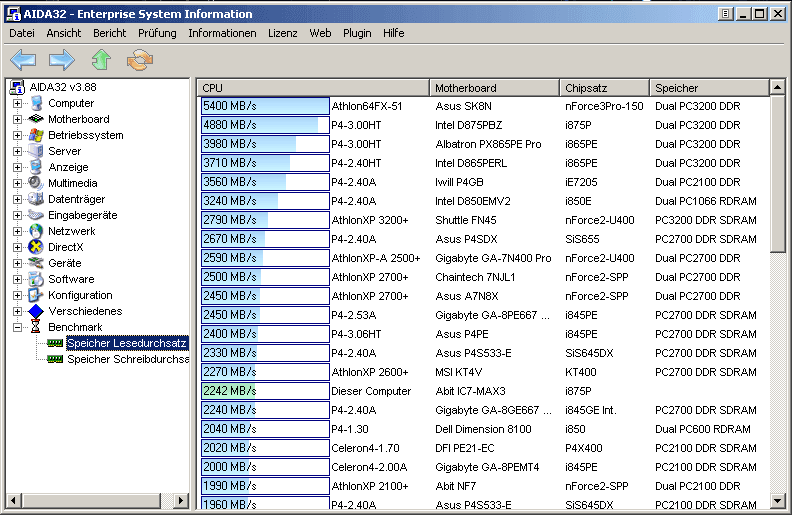Viewport: 792px width, 515px height.
Task: Click the 4880 MB/s result bar
Action: pos(265,125)
